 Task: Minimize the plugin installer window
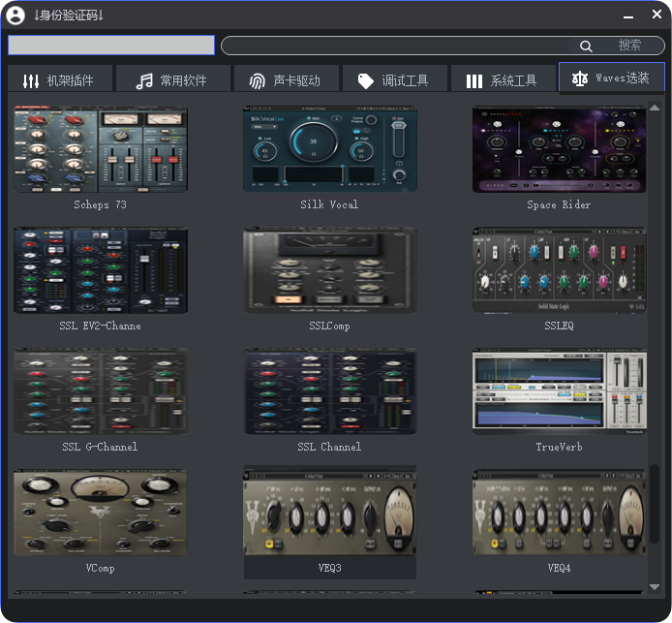(x=628, y=17)
